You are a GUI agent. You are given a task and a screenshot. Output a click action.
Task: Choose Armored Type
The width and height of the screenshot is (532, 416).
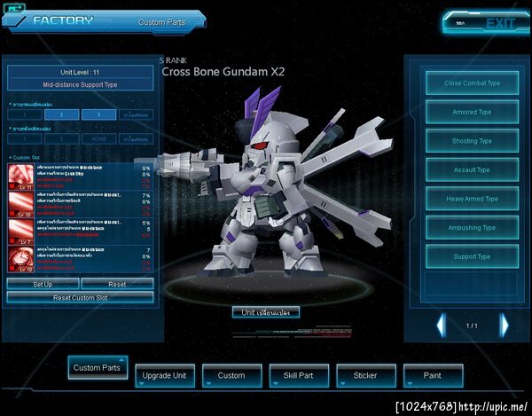pyautogui.click(x=472, y=112)
